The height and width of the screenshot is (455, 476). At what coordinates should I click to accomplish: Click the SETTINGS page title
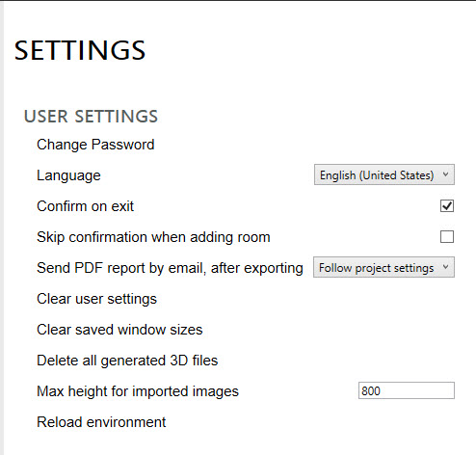tap(80, 50)
